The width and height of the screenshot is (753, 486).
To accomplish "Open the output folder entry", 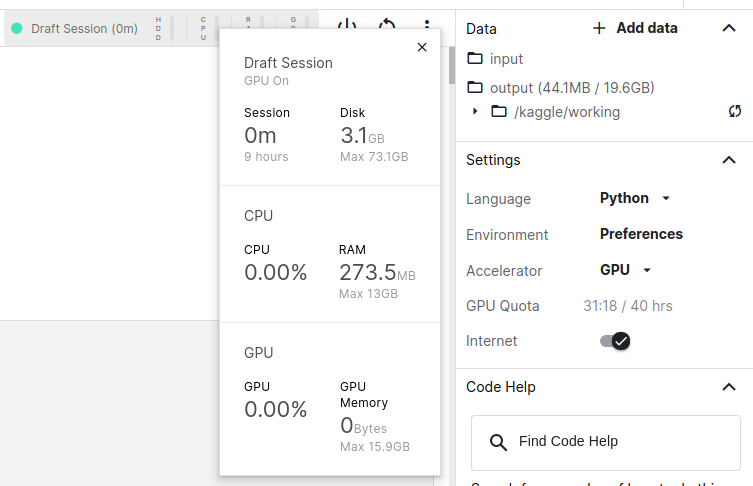I will pos(560,87).
